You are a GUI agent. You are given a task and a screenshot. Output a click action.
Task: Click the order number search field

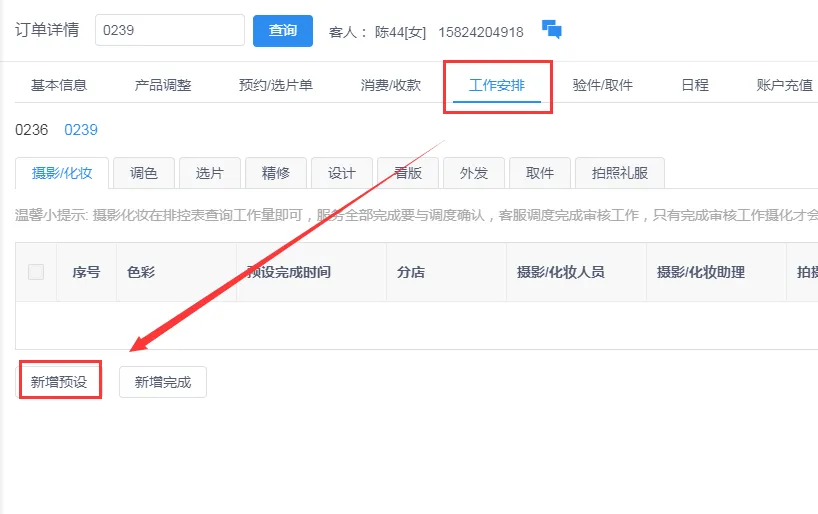tap(170, 30)
